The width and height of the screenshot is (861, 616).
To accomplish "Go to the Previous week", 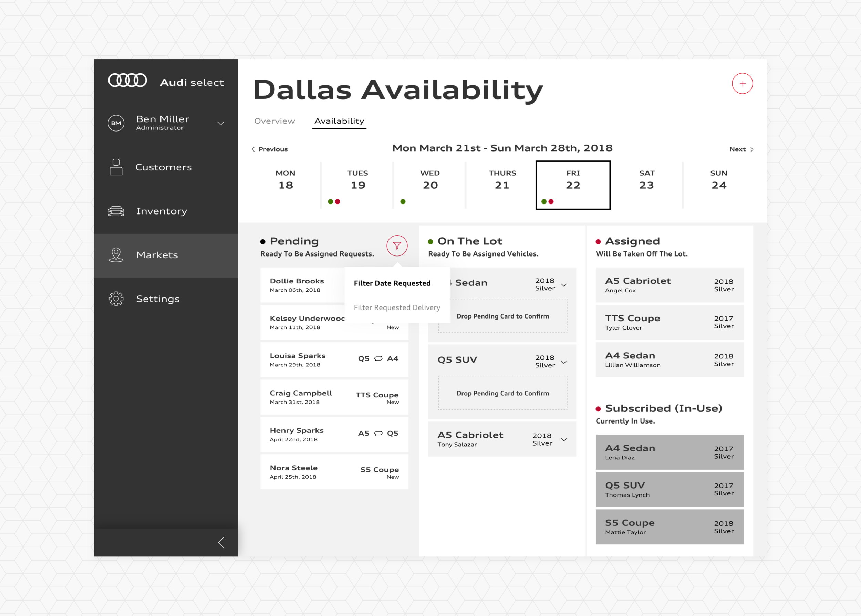I will (270, 149).
